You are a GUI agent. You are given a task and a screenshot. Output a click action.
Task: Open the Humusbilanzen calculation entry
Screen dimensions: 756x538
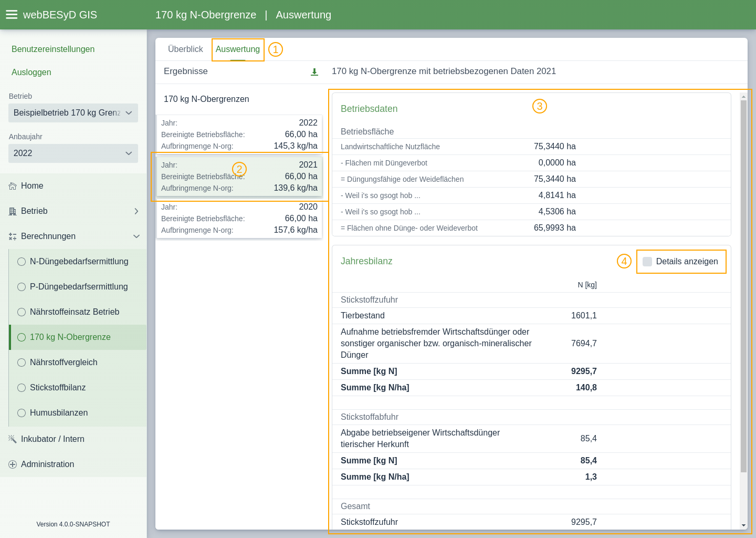(78, 413)
